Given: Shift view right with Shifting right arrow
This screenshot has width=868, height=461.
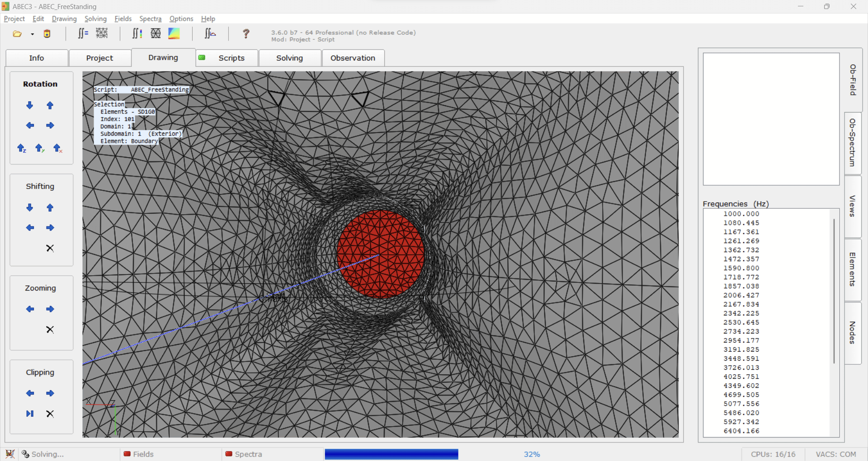Looking at the screenshot, I should [50, 228].
